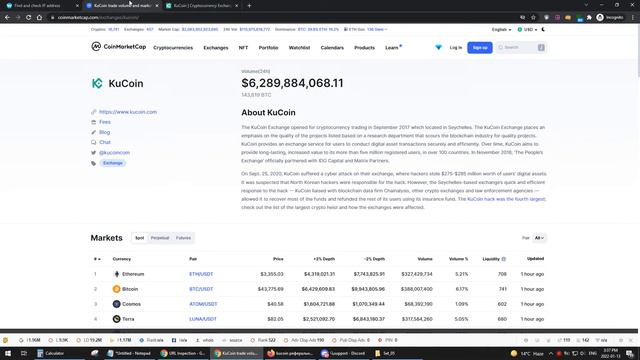Viewport: 640px width, 360px height.
Task: Open the USD currency dropdown
Action: coord(527,30)
